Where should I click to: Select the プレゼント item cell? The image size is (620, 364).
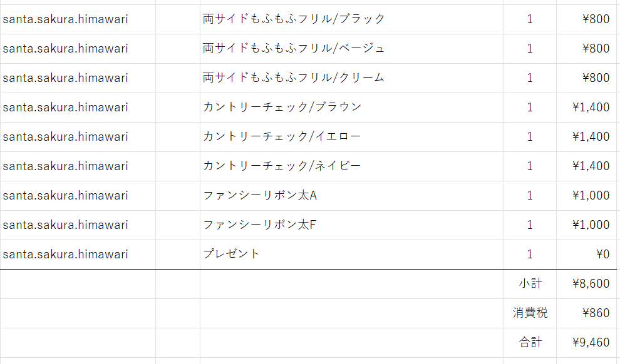pyautogui.click(x=232, y=254)
